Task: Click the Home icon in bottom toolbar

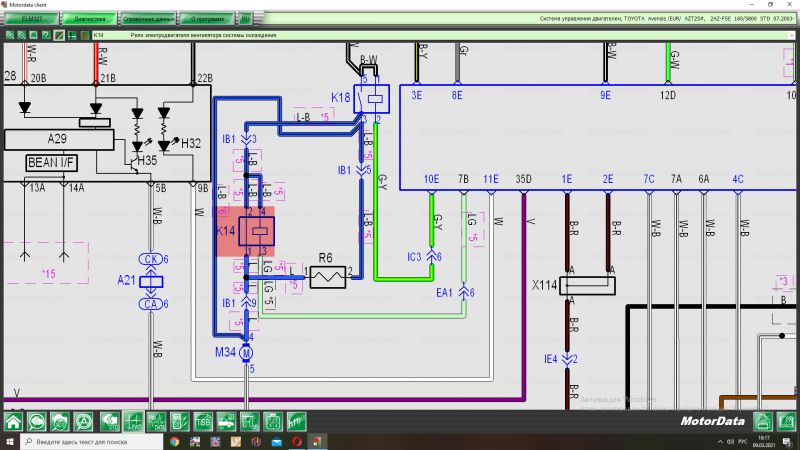Action: [14, 421]
